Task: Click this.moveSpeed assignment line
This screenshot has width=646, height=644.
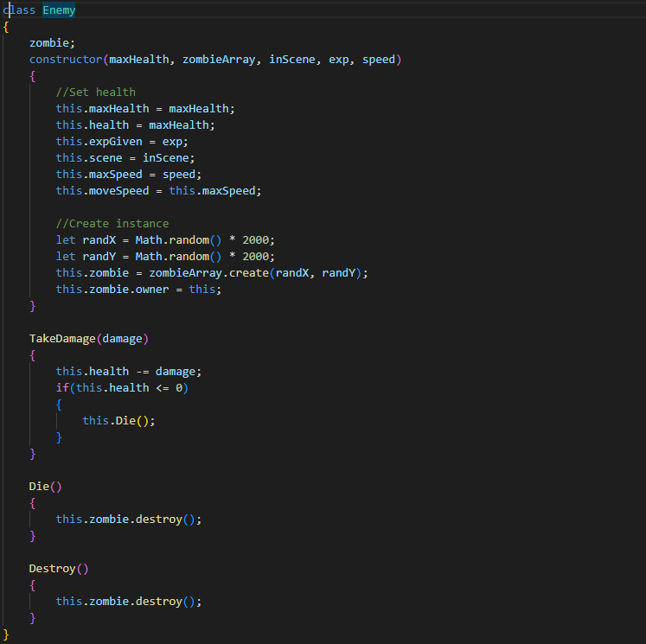Action: click(158, 191)
